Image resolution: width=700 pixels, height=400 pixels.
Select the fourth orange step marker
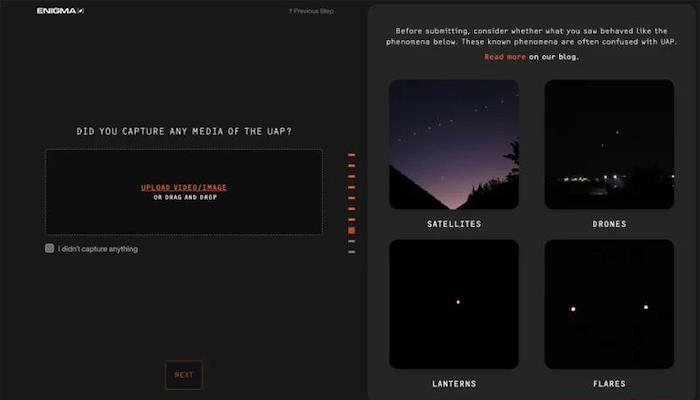point(352,187)
